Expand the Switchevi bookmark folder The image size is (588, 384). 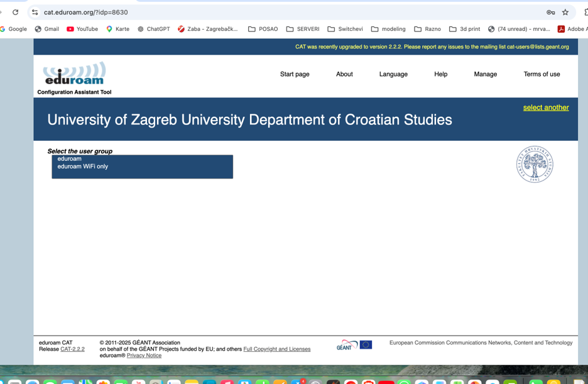coord(345,29)
